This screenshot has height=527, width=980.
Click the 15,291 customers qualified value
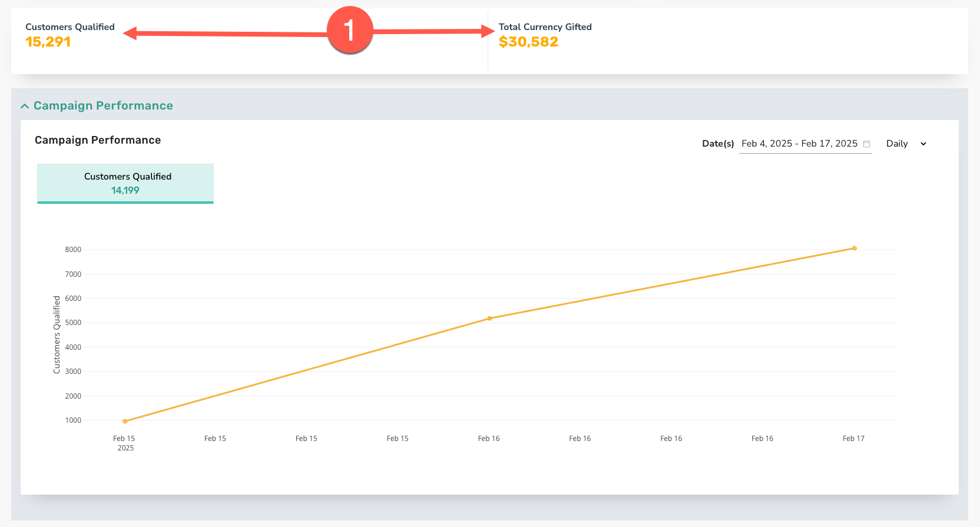click(x=48, y=42)
